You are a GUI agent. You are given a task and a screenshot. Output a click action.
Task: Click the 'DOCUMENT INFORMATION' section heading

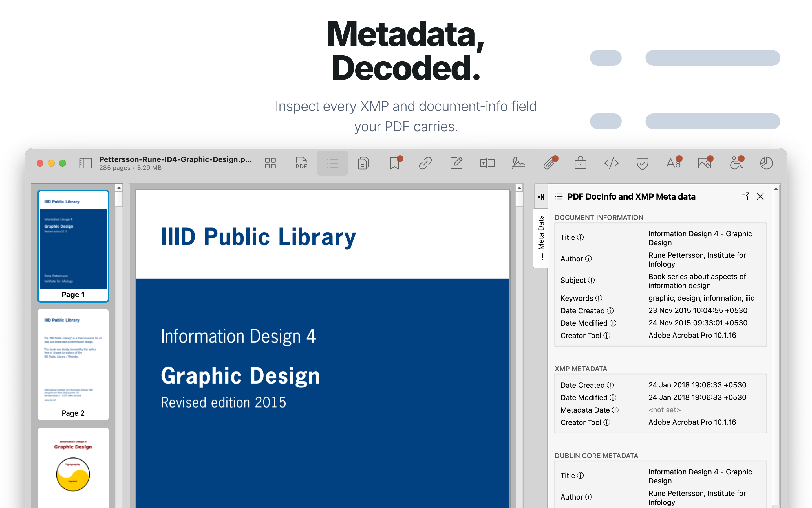tap(599, 218)
